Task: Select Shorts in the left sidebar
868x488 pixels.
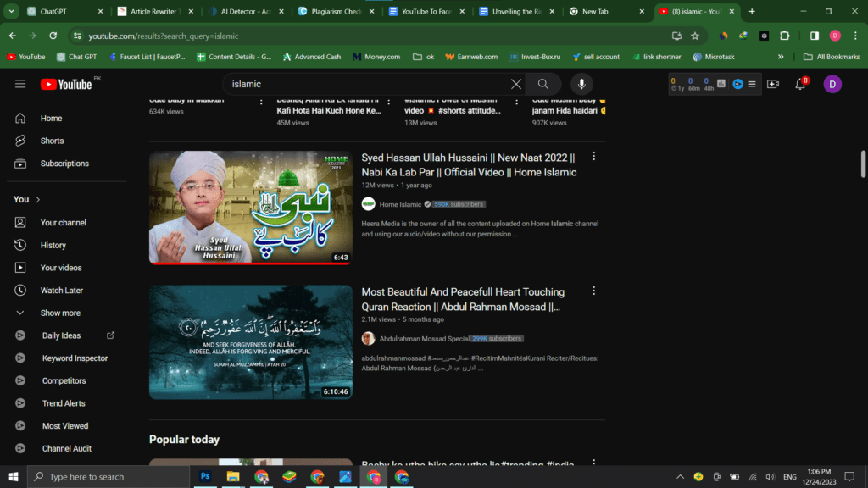Action: [50, 141]
